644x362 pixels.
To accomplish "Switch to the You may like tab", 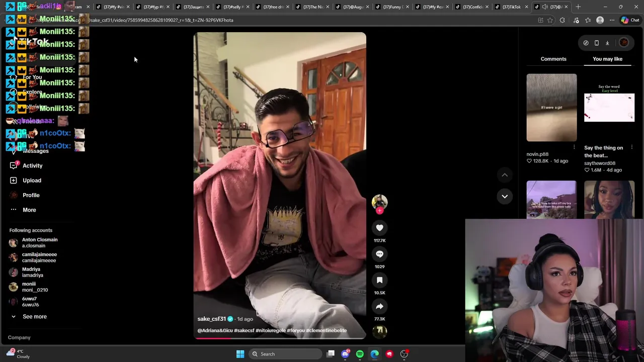I will click(x=607, y=59).
